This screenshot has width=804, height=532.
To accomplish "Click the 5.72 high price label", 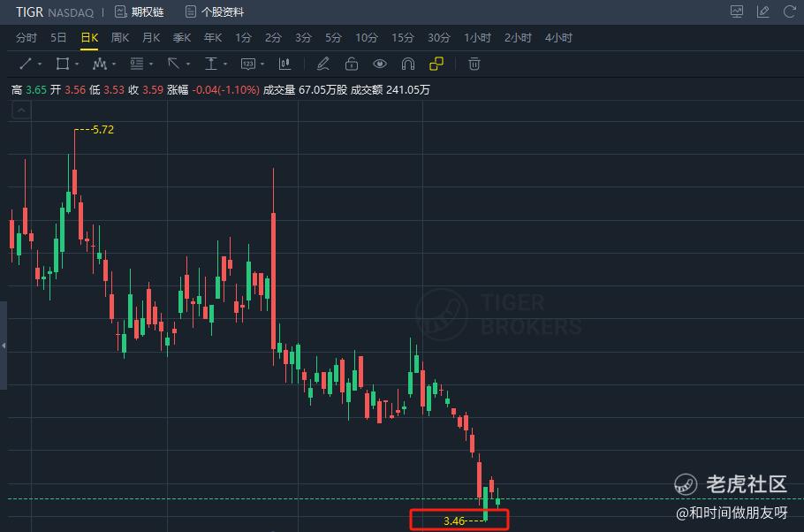I will point(102,130).
